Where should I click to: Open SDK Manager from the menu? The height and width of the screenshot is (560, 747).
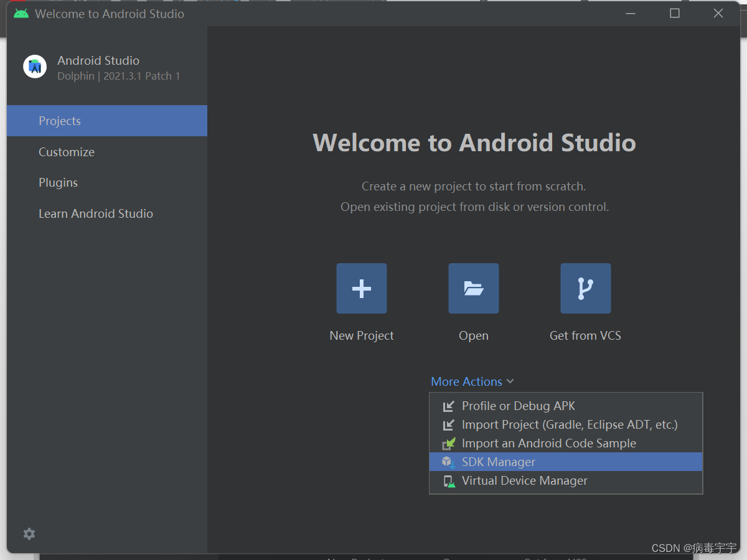566,462
